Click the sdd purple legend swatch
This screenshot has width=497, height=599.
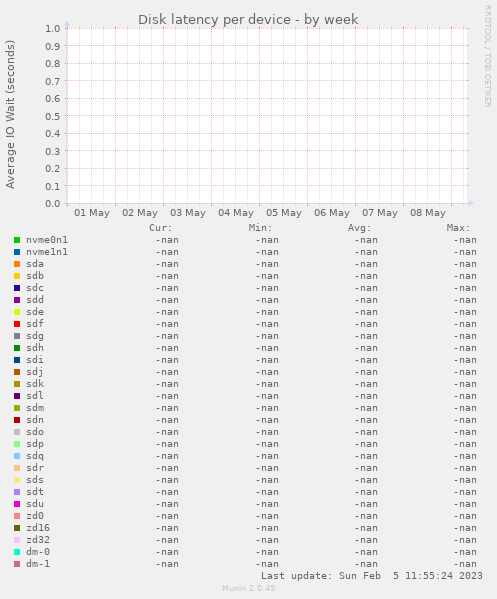click(x=17, y=300)
